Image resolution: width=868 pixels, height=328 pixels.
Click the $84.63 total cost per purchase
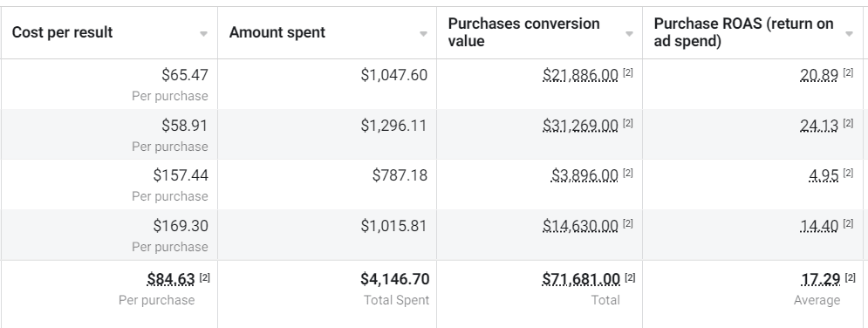[x=171, y=279]
